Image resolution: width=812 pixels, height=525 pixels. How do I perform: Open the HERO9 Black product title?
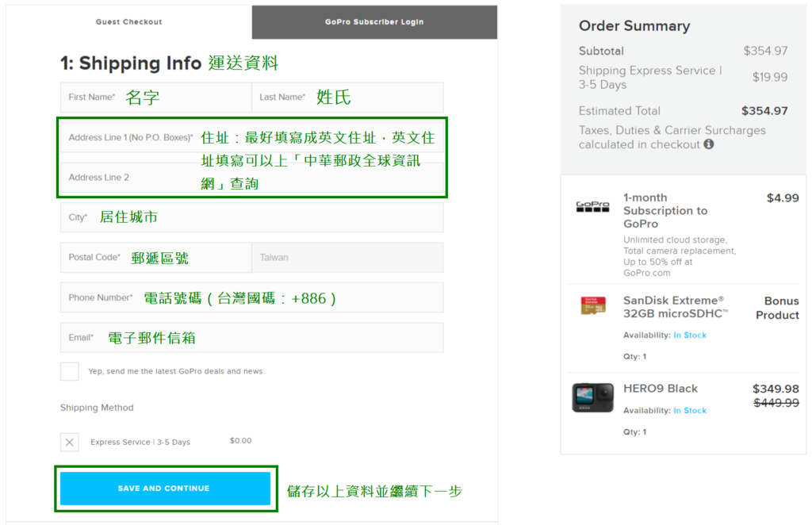click(661, 389)
